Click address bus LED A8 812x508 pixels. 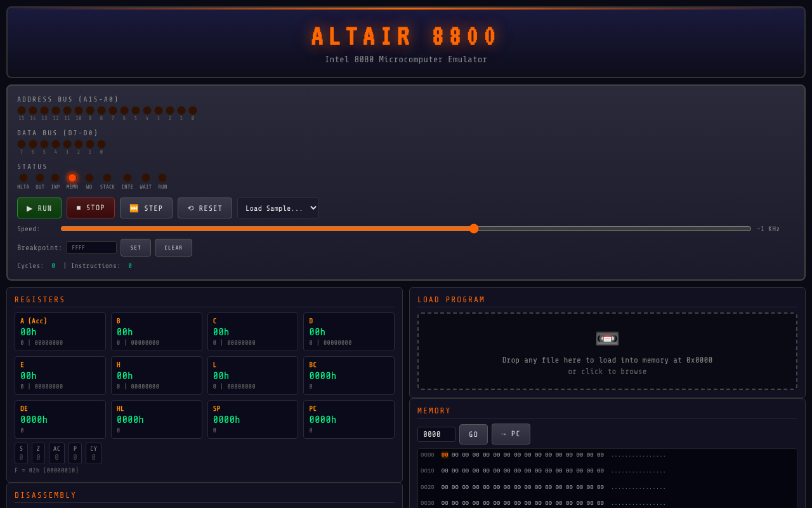click(101, 110)
